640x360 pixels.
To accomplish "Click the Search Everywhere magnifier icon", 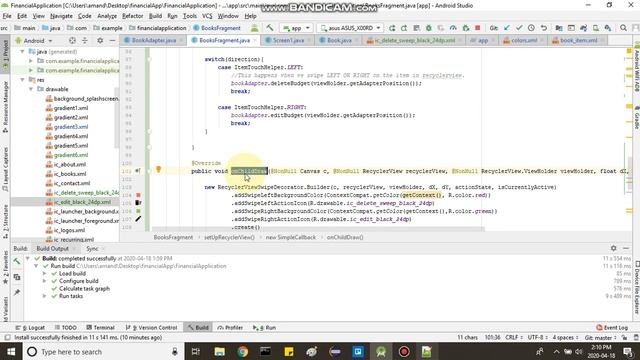I will click(x=623, y=28).
